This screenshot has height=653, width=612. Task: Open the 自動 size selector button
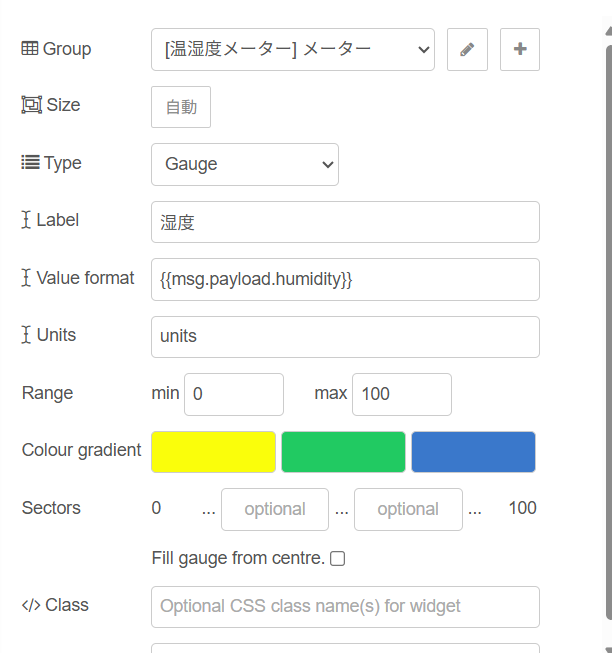[x=181, y=107]
